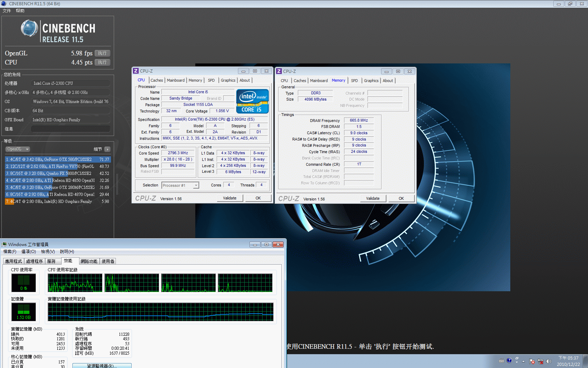Click Validate in CPU-Z Memory window
The image size is (588, 368).
tap(373, 198)
